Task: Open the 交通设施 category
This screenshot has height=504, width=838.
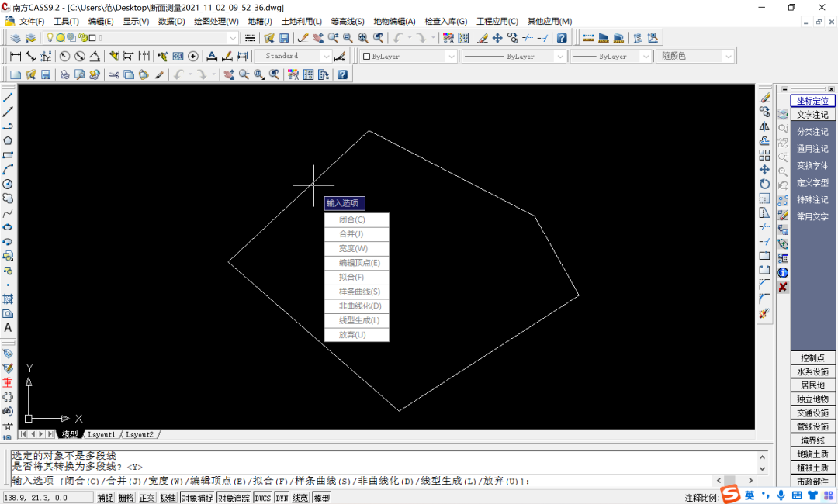Action: 812,413
